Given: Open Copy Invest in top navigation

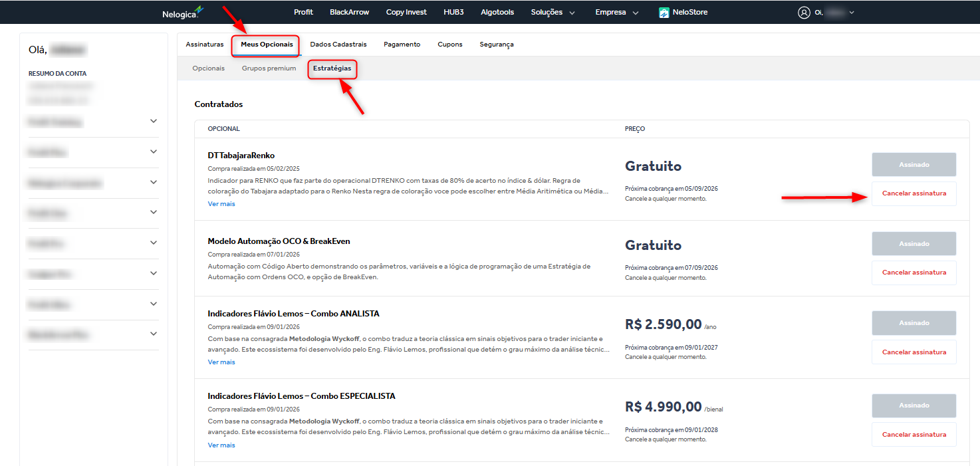Looking at the screenshot, I should click(x=407, y=12).
